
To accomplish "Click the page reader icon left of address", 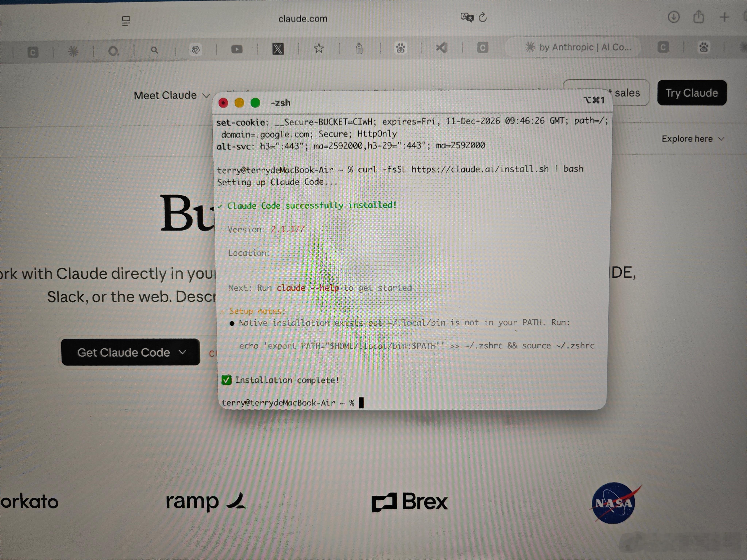I will point(126,21).
